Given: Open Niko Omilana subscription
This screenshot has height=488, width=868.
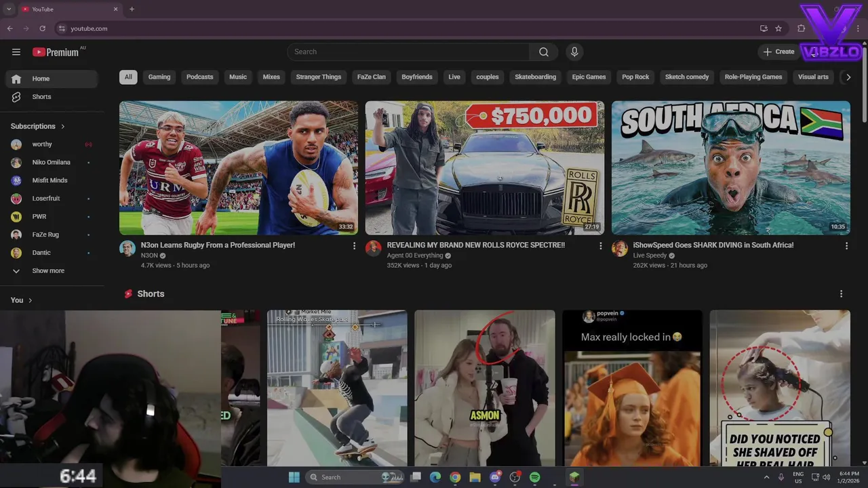Looking at the screenshot, I should point(52,163).
